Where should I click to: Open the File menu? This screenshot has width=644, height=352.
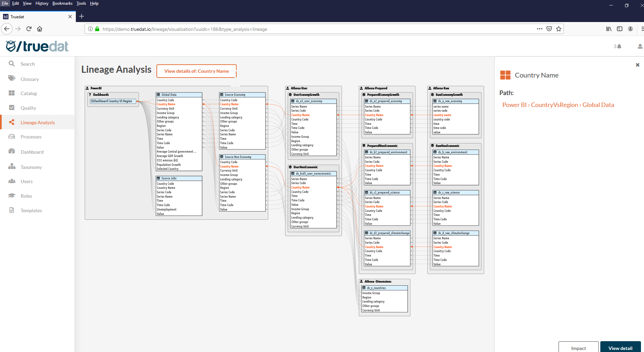[x=5, y=3]
